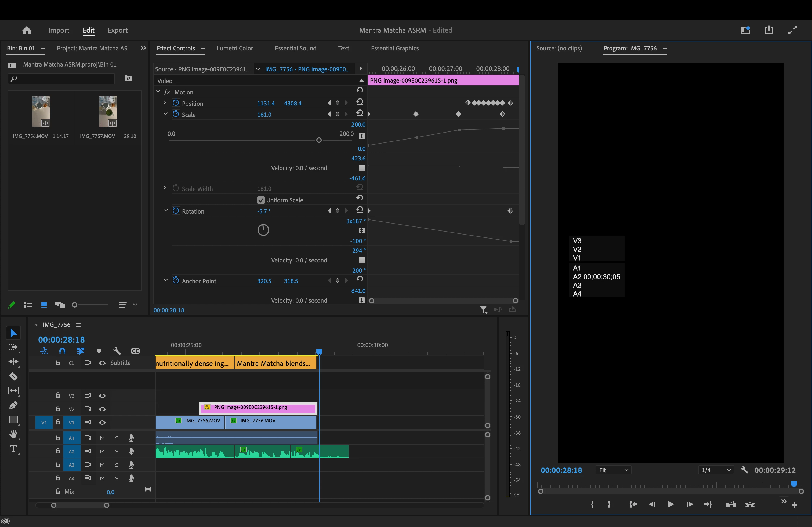Open timeline display settings wrench
The height and width of the screenshot is (527, 812).
point(117,351)
